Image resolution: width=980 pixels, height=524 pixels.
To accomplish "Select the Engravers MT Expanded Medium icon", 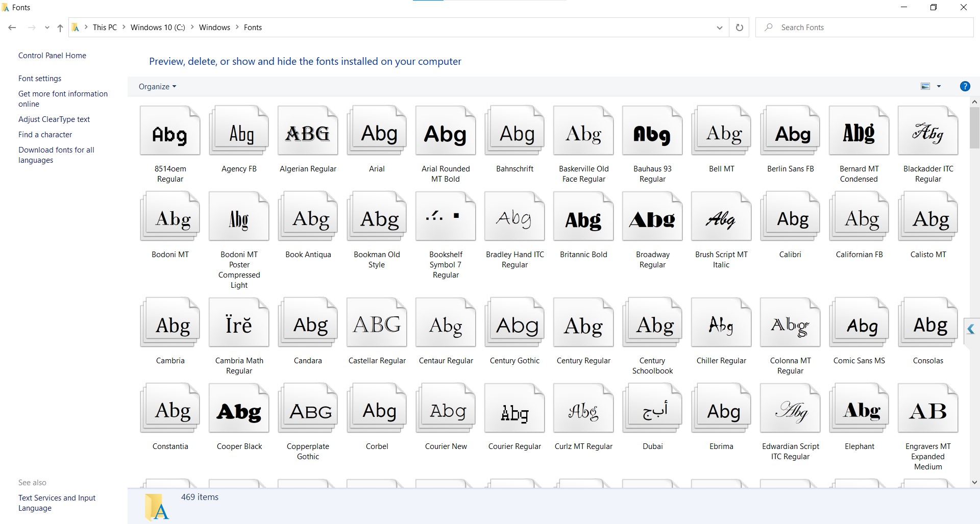I will 928,408.
